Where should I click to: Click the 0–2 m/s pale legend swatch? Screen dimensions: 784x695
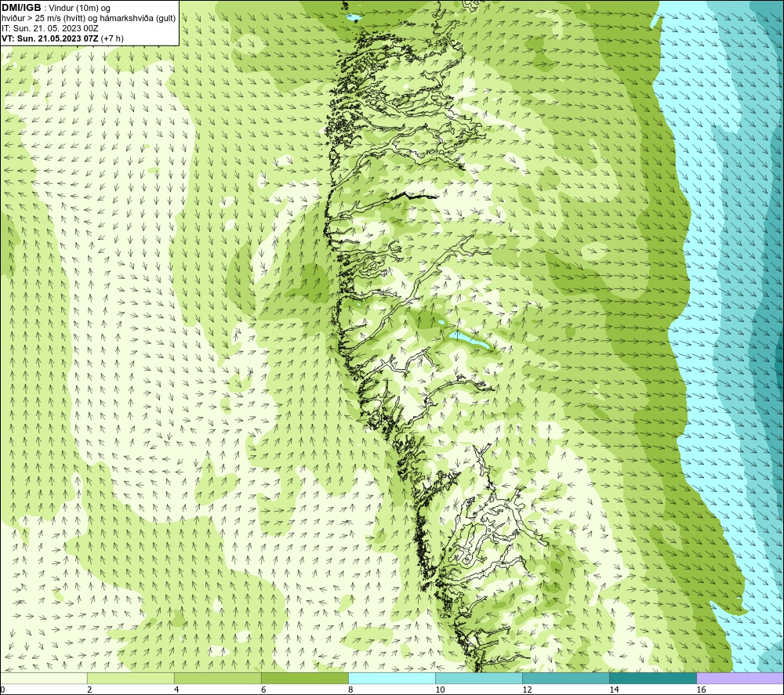click(x=44, y=678)
